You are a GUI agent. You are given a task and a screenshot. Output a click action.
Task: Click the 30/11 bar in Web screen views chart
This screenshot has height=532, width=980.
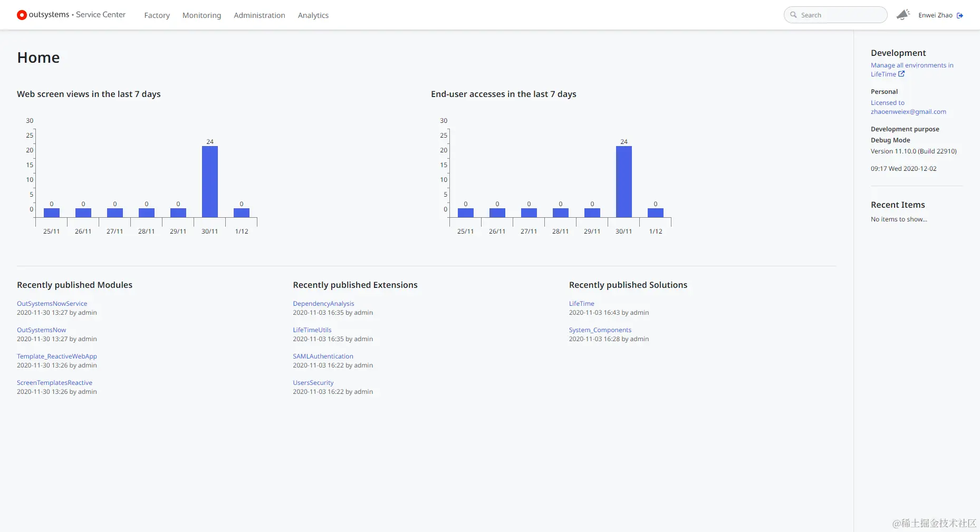(210, 181)
